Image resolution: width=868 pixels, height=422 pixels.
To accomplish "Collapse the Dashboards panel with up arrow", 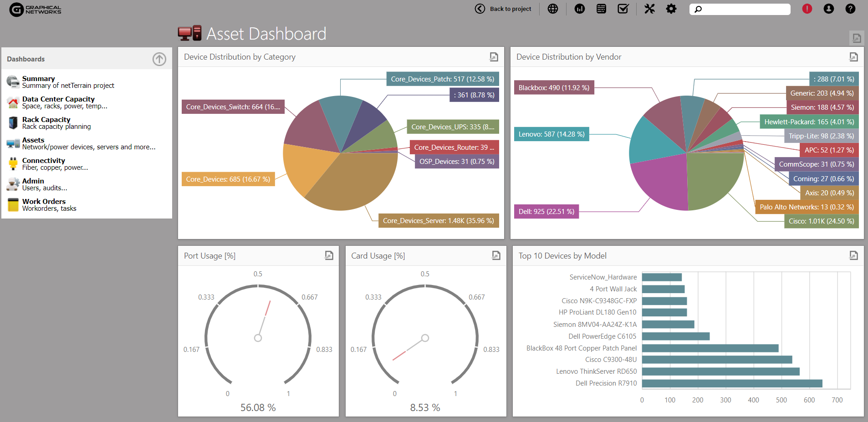I will click(x=159, y=59).
